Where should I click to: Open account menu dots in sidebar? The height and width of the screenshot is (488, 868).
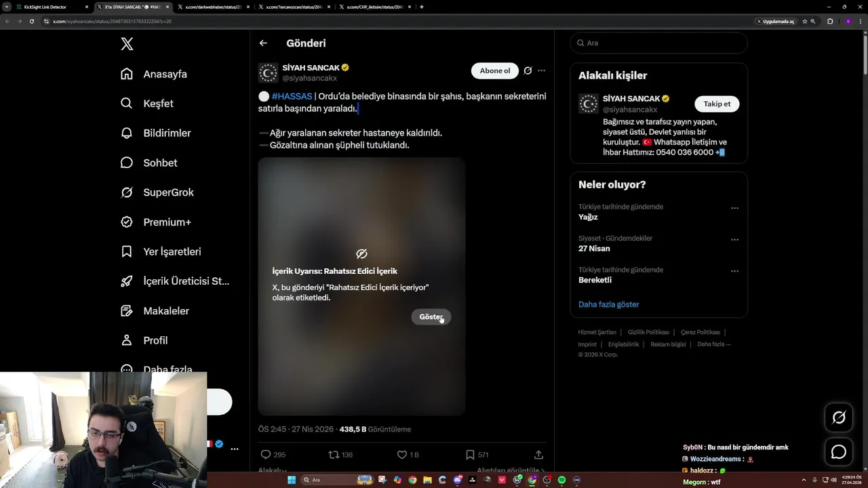click(234, 449)
